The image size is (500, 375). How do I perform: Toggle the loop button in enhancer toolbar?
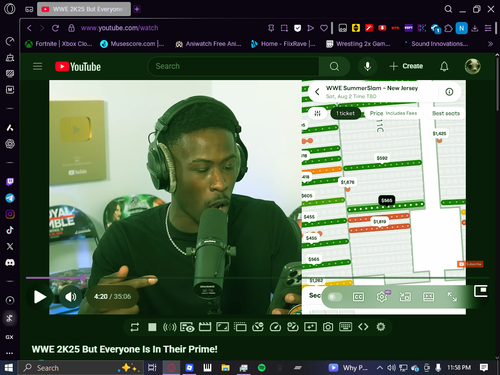click(x=135, y=327)
